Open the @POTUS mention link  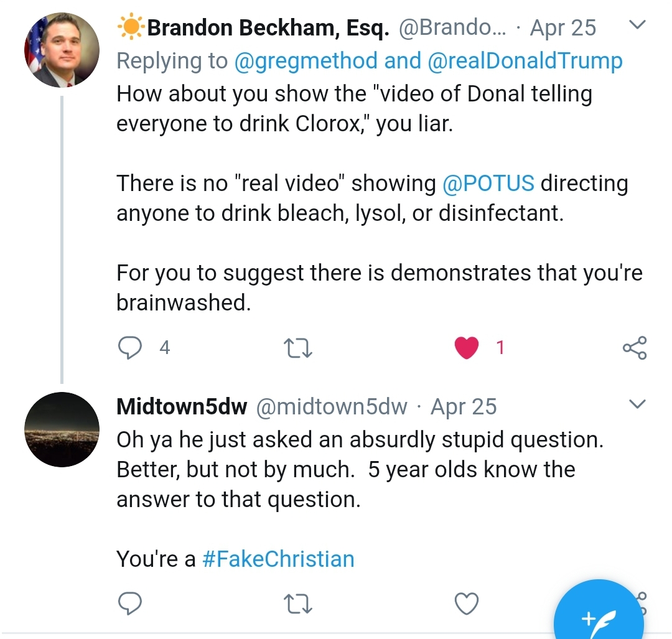click(x=488, y=184)
